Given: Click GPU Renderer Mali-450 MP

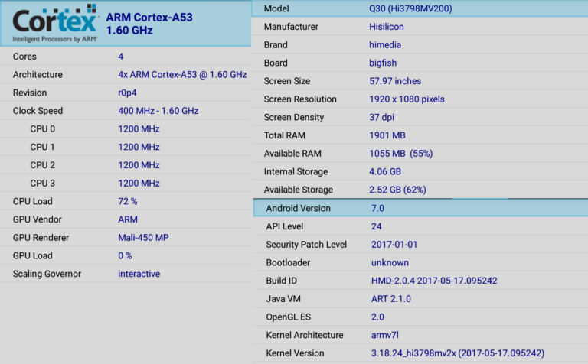Looking at the screenshot, I should (x=143, y=237).
